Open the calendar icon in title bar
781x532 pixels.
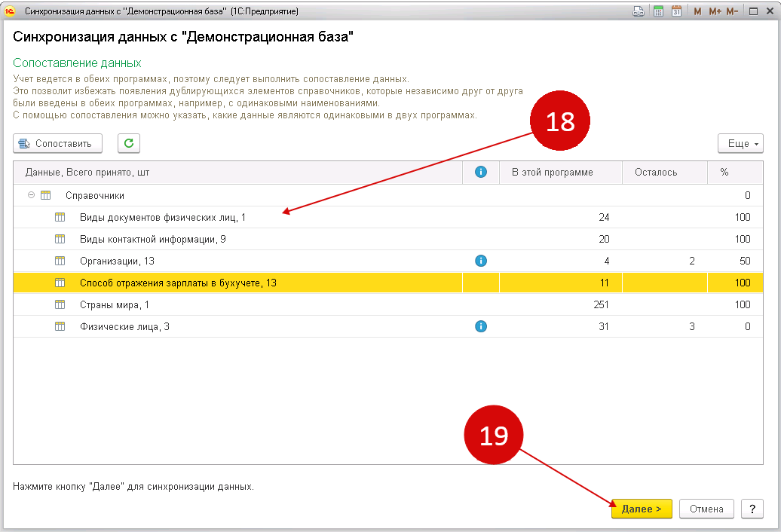[x=676, y=11]
